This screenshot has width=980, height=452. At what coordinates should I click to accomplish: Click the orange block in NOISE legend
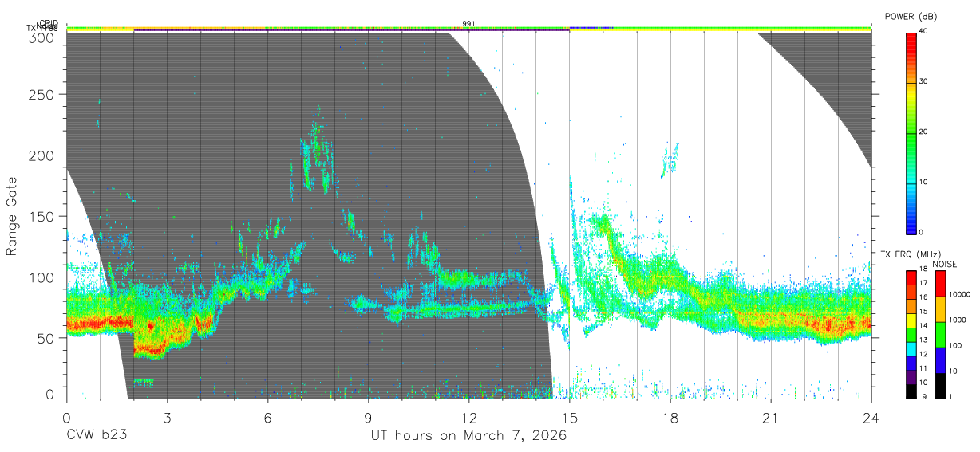pos(939,309)
